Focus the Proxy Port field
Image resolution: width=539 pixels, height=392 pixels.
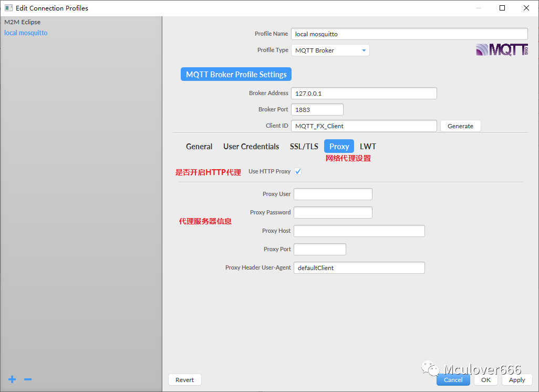(x=320, y=249)
